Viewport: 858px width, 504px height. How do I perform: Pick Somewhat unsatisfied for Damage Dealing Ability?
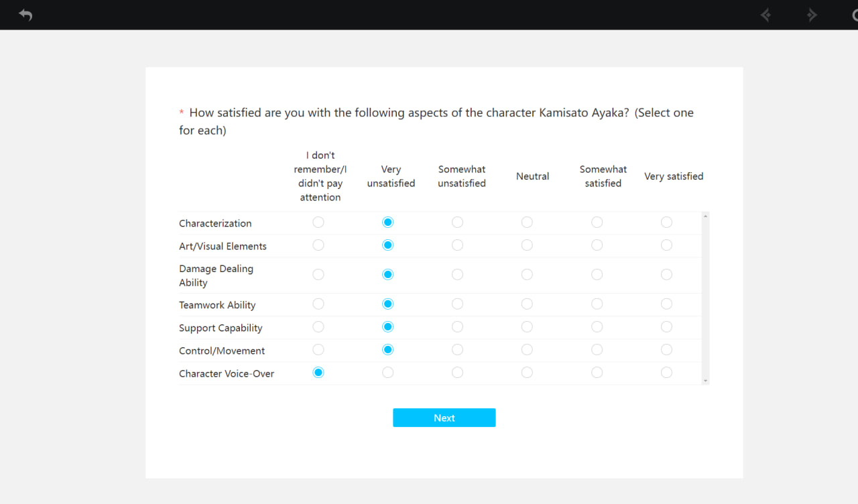point(457,275)
